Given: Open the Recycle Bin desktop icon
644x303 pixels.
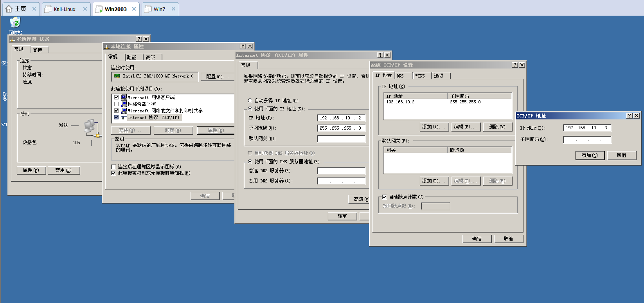Looking at the screenshot, I should (x=15, y=23).
